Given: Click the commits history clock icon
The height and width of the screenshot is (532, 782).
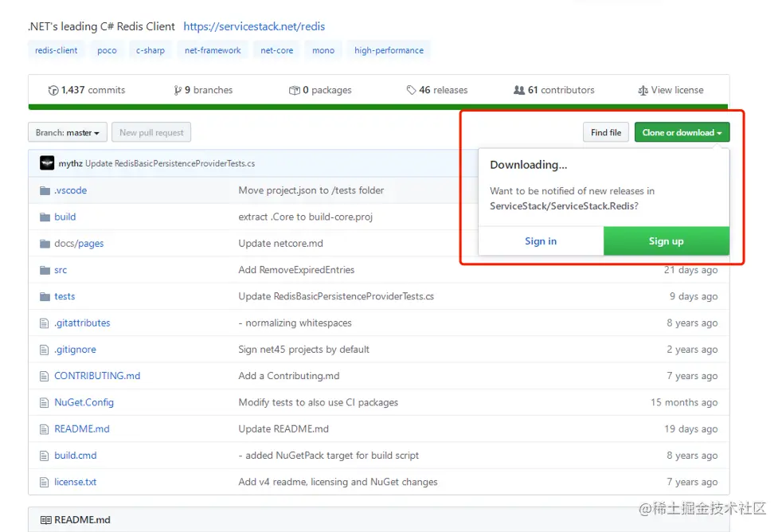Looking at the screenshot, I should click(x=53, y=90).
